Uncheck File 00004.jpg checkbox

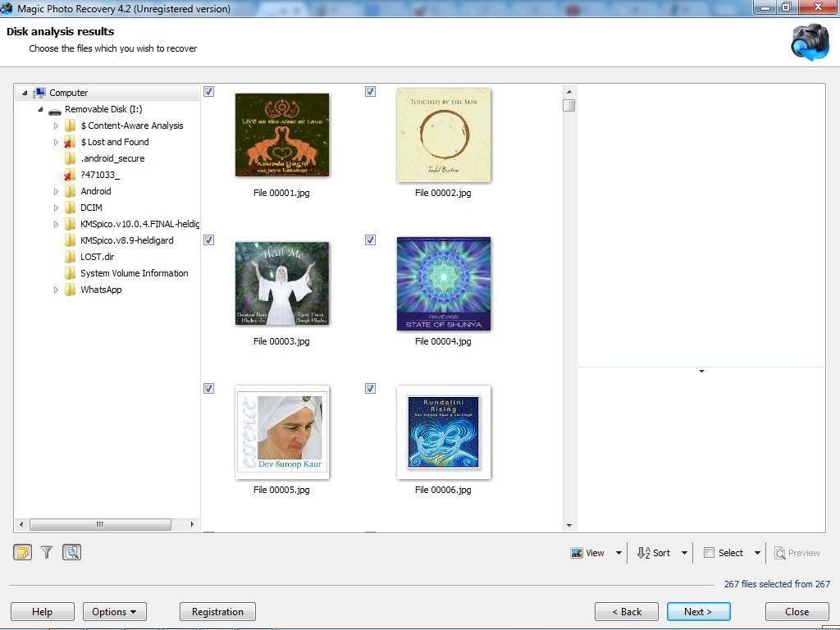(x=370, y=240)
